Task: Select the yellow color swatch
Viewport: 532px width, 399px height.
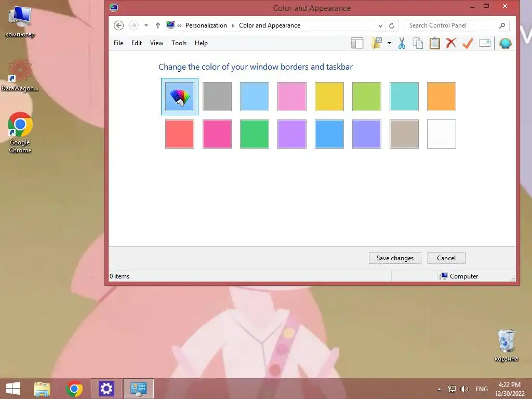Action: pyautogui.click(x=329, y=97)
